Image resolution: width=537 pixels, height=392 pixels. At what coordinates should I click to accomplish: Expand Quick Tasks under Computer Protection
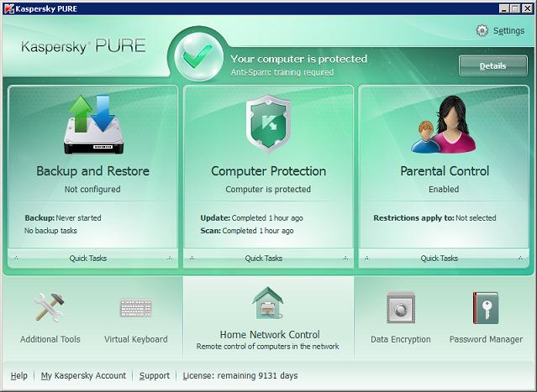268,259
